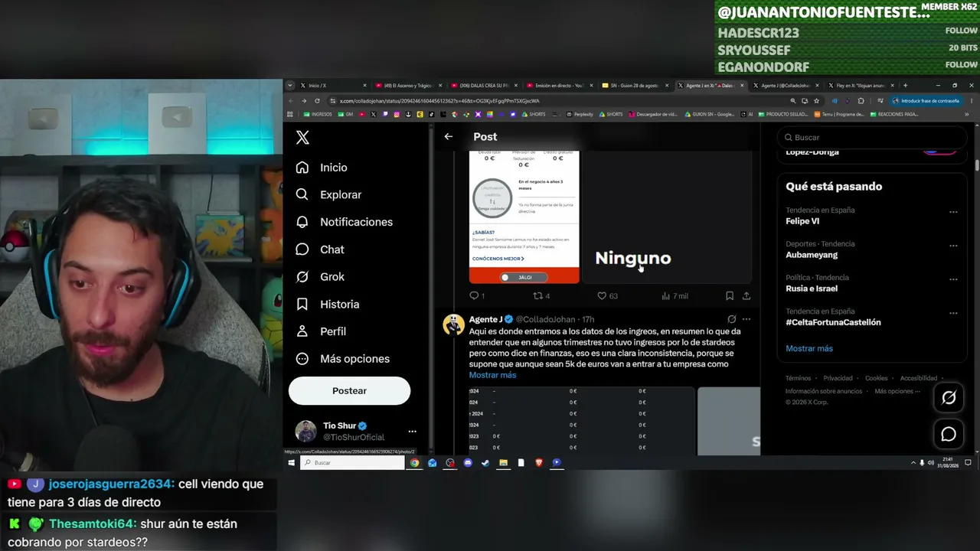This screenshot has width=980, height=551.
Task: Open options for Rusia e Israel trend
Action: coord(953,279)
